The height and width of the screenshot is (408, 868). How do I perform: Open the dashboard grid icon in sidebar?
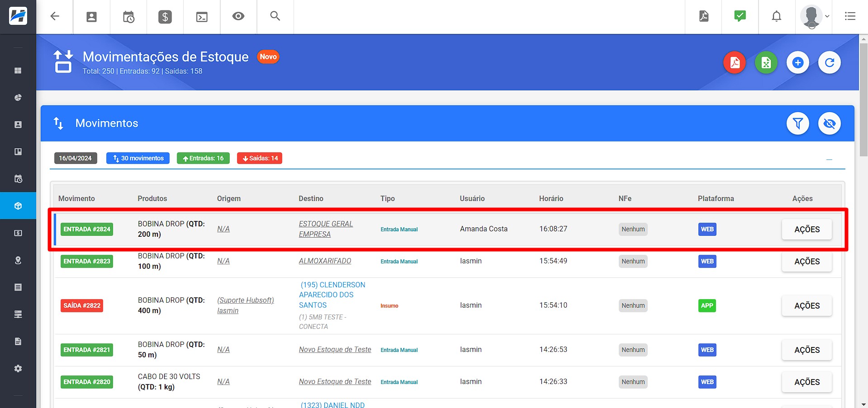click(18, 70)
